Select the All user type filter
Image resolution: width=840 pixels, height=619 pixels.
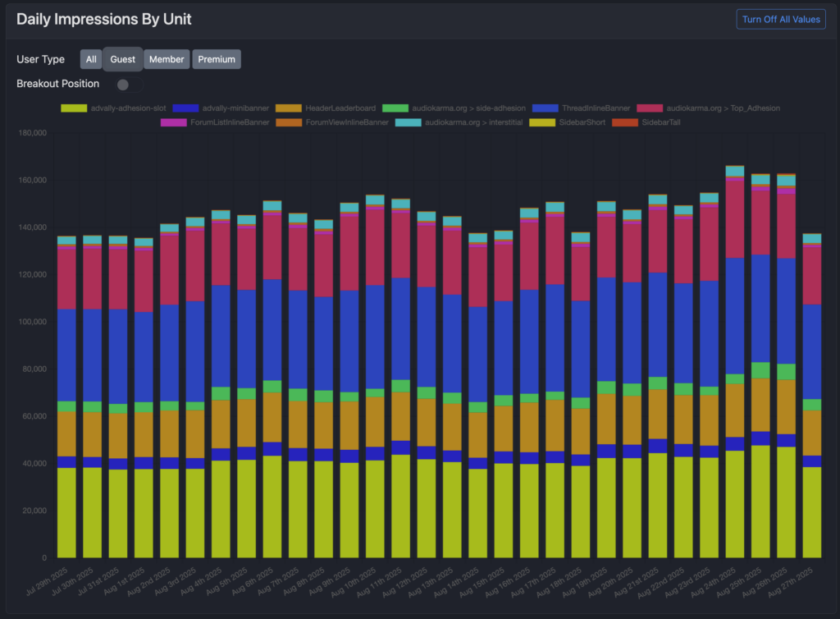pyautogui.click(x=91, y=59)
